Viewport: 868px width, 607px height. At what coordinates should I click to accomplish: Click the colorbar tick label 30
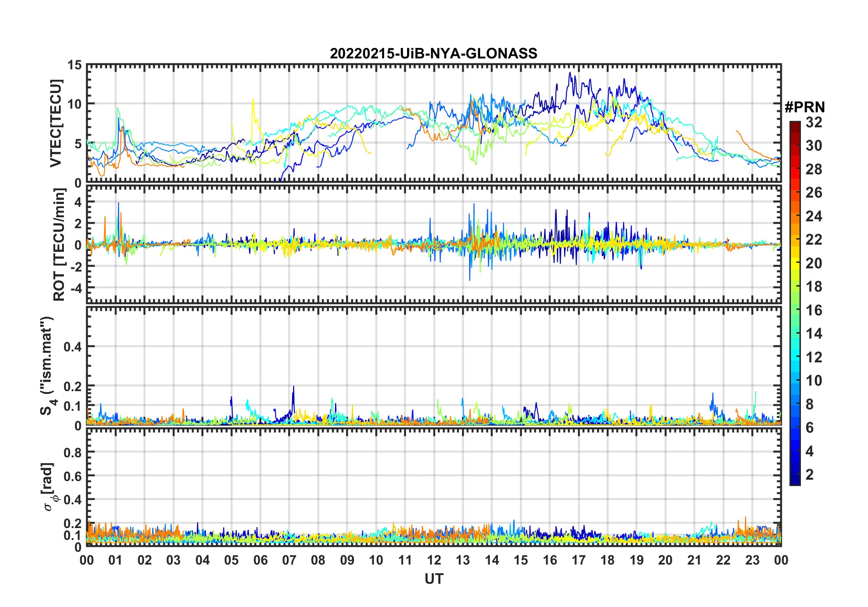click(814, 146)
